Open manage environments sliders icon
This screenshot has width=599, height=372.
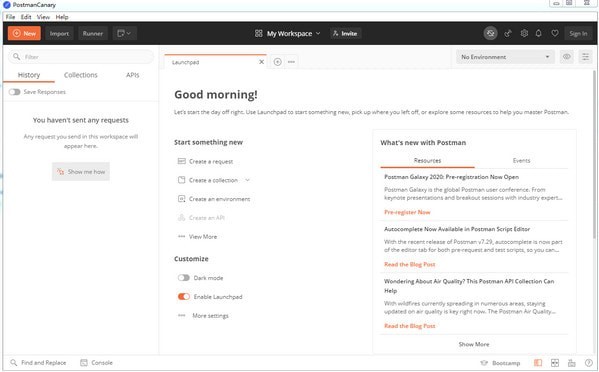[x=585, y=57]
